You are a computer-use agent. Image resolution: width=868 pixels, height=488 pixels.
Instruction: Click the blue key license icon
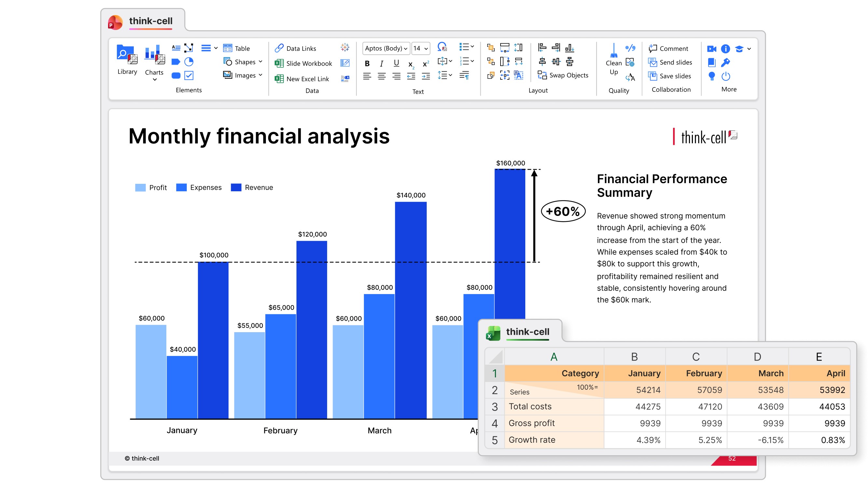pyautogui.click(x=725, y=62)
